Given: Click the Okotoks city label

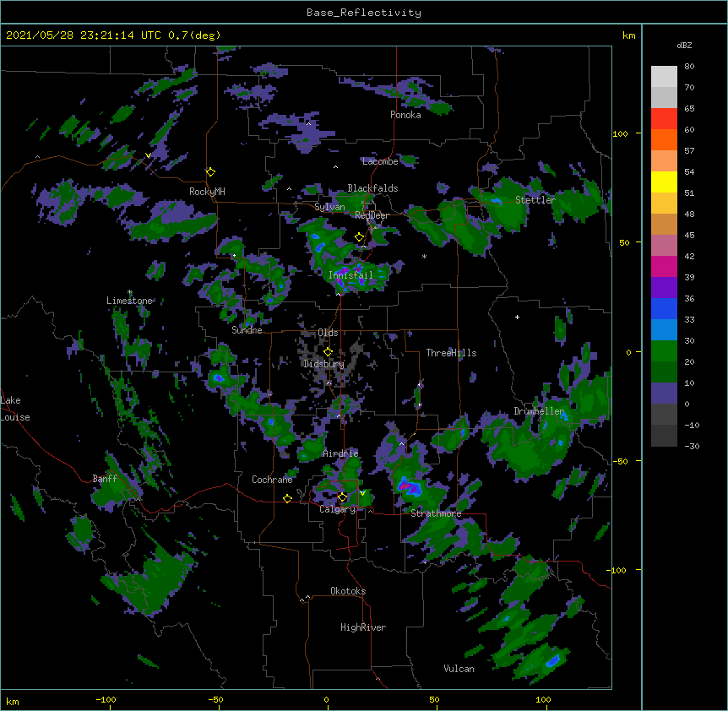Looking at the screenshot, I should coord(348,591).
